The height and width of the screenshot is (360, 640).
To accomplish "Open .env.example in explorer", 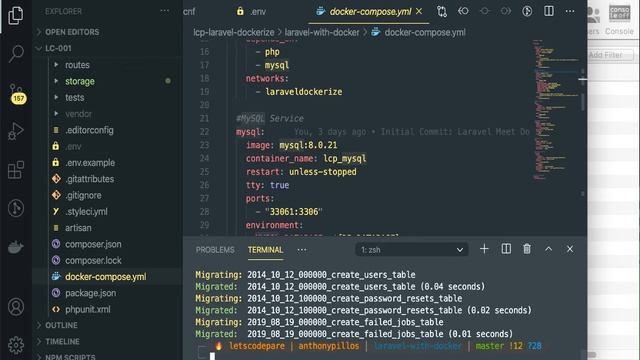I will click(90, 163).
